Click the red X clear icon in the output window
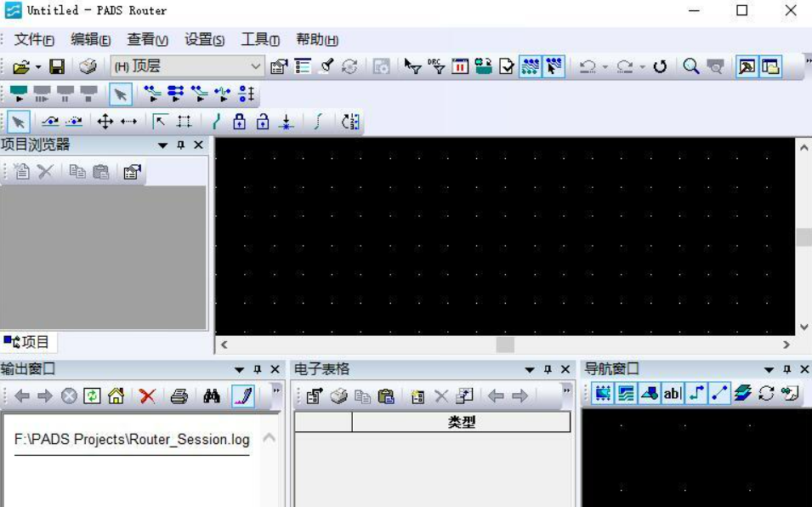812x507 pixels. coord(148,396)
